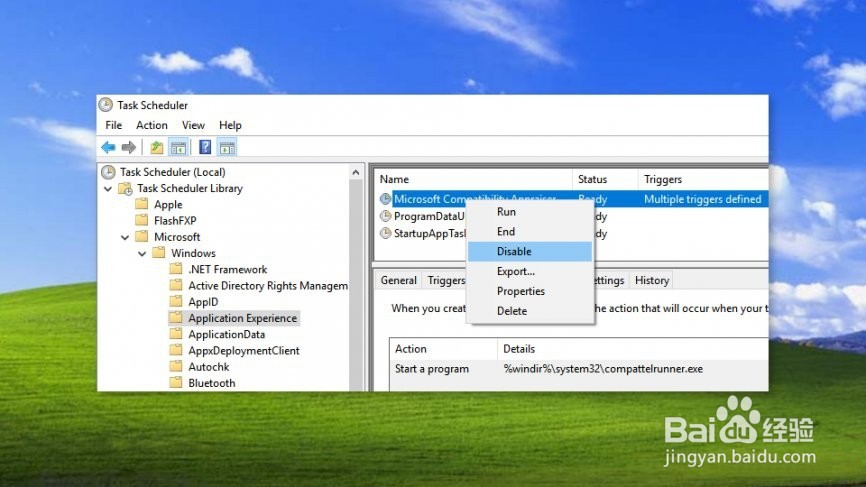Select the ApplicationData tree item label
The height and width of the screenshot is (487, 866).
point(226,334)
